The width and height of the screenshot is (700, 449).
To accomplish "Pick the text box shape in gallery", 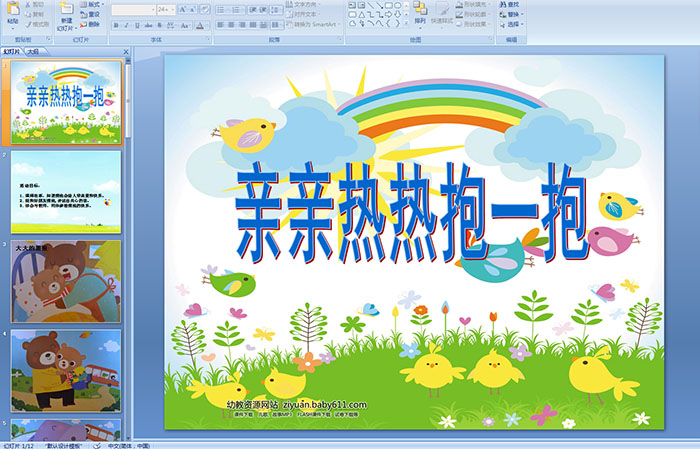I will click(x=352, y=5).
